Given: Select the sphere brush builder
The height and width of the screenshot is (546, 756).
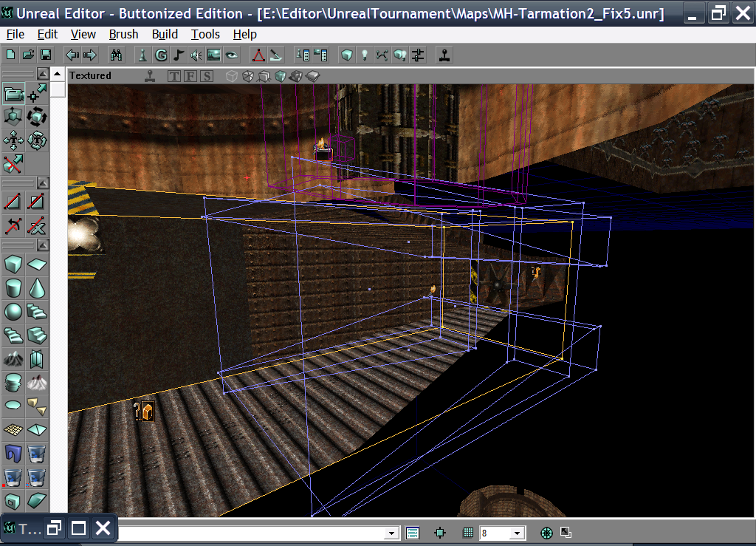Looking at the screenshot, I should click(x=13, y=313).
